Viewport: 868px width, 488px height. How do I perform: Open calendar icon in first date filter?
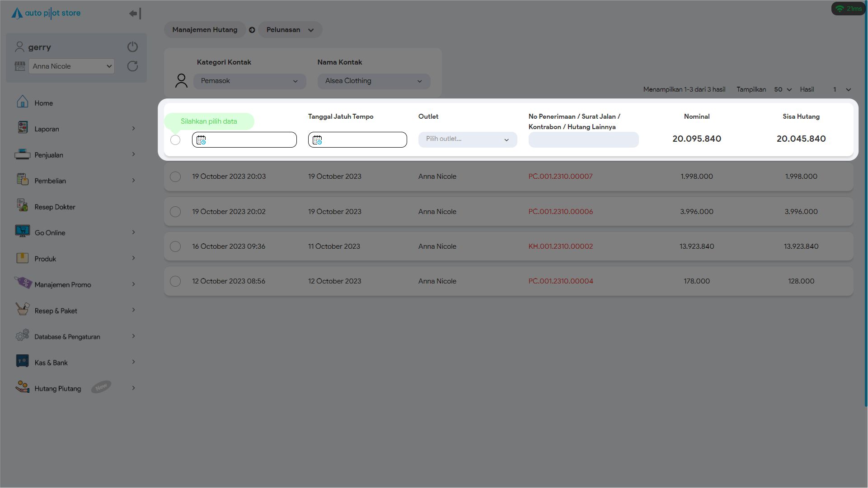(x=201, y=140)
